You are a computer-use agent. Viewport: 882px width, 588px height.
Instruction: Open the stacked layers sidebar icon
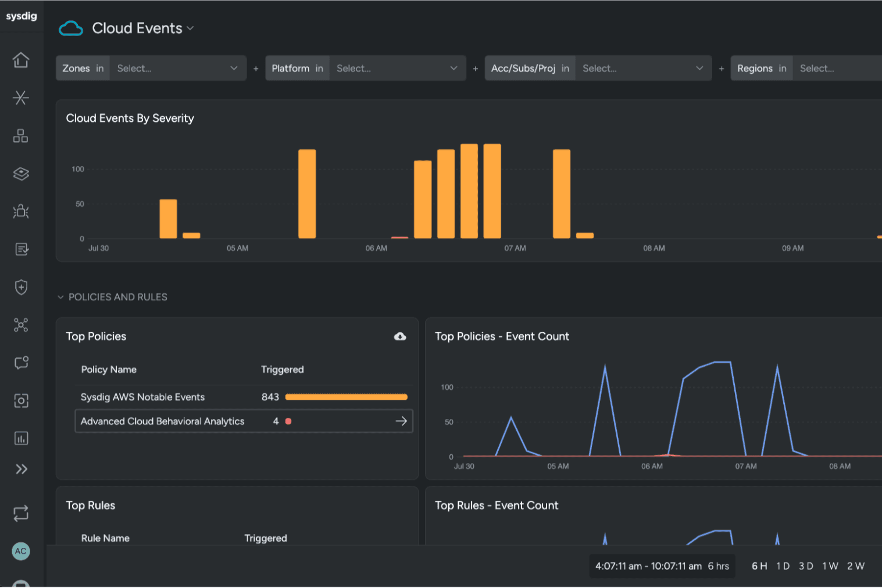coord(21,174)
